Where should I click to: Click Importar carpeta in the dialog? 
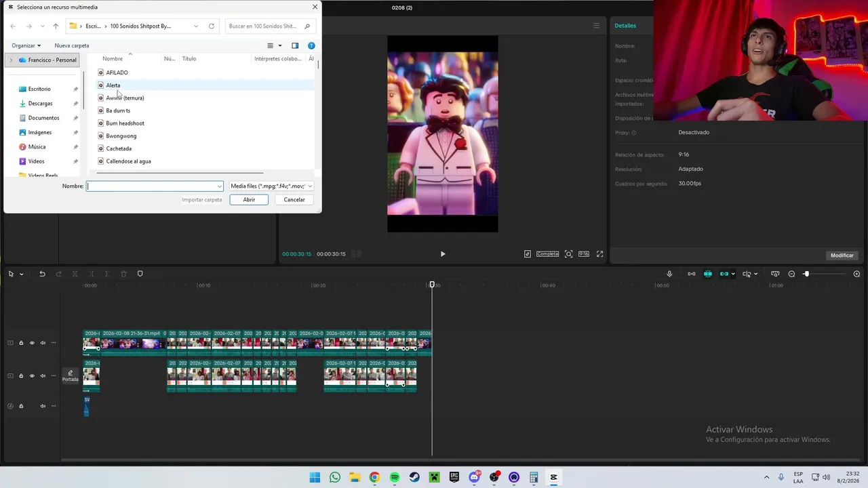pos(202,199)
